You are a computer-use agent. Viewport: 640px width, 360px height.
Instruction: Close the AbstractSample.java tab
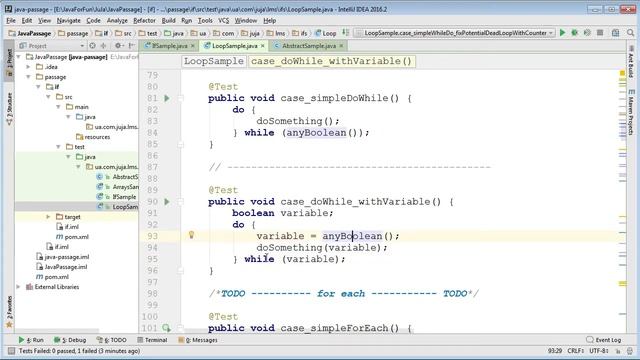(341, 46)
